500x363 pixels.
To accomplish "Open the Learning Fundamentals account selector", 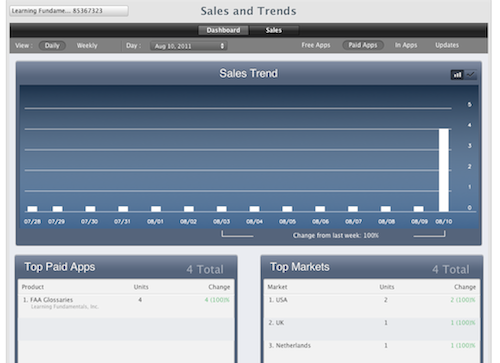I will click(x=69, y=11).
